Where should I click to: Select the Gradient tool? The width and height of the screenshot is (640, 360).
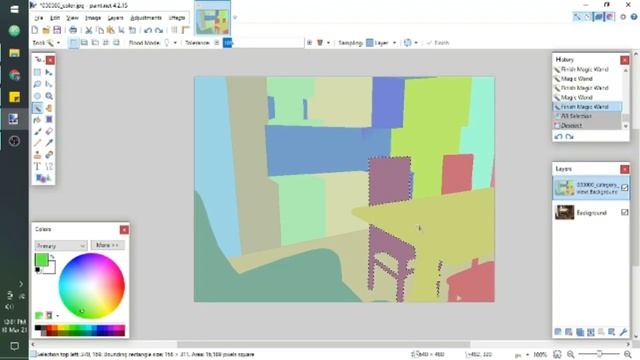click(x=49, y=120)
